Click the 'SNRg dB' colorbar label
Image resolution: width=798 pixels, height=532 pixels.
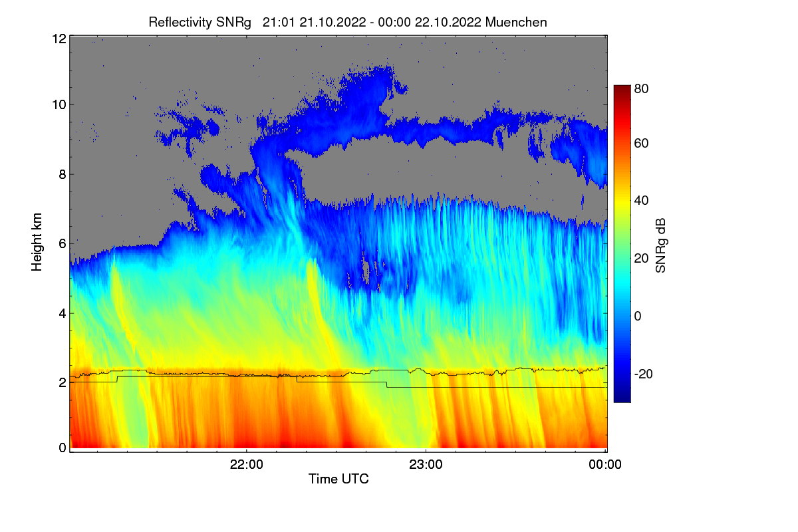point(661,245)
